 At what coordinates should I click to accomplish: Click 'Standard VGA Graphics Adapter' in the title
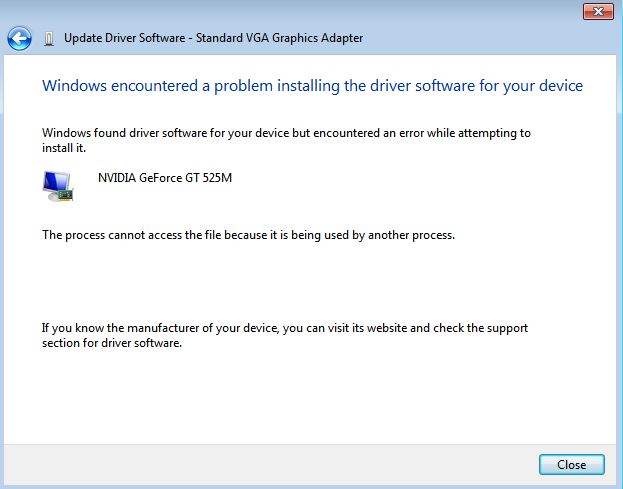tap(279, 38)
